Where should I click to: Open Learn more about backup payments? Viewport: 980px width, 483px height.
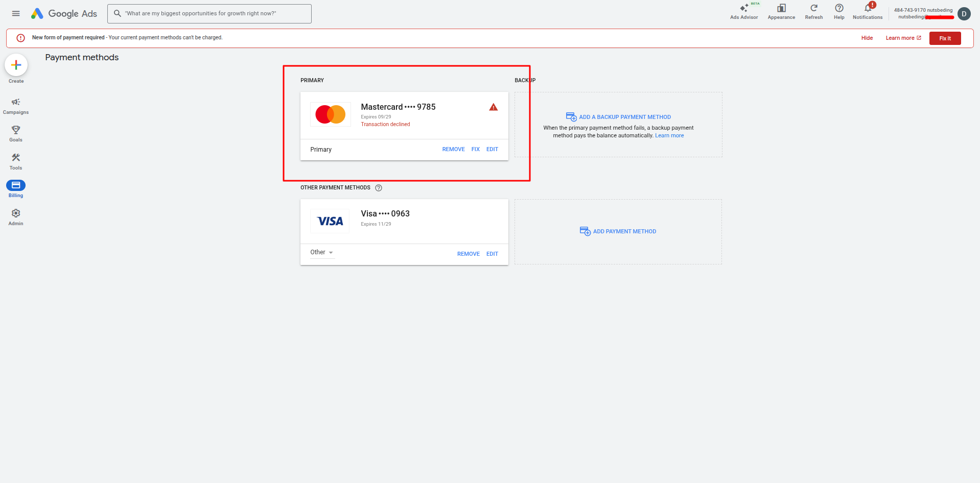pyautogui.click(x=669, y=135)
